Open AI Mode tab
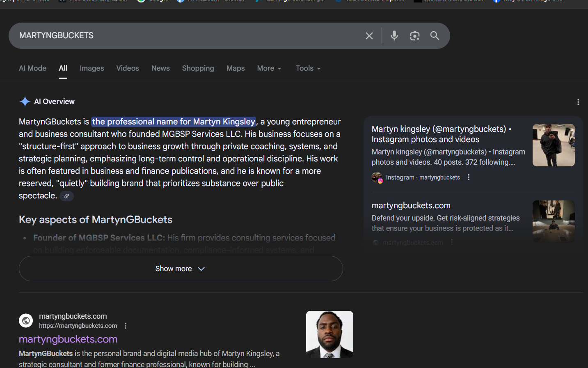Viewport: 588px width, 368px height. [x=32, y=68]
